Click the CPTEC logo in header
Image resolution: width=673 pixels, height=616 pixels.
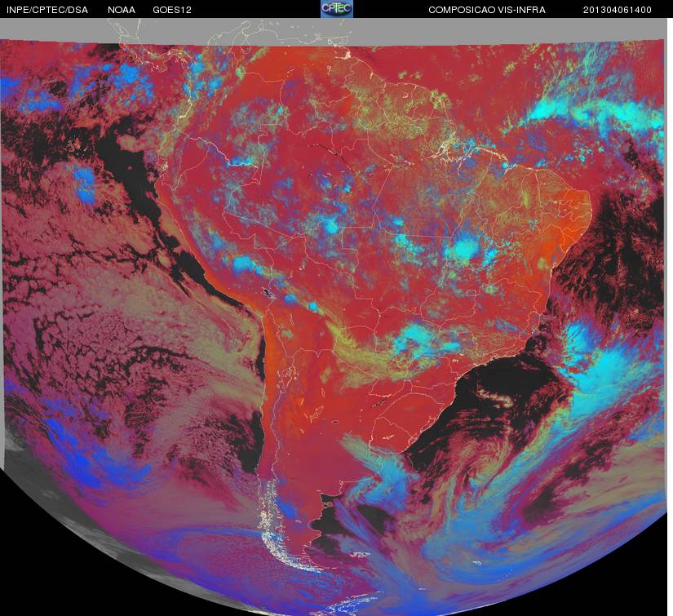coord(337,9)
